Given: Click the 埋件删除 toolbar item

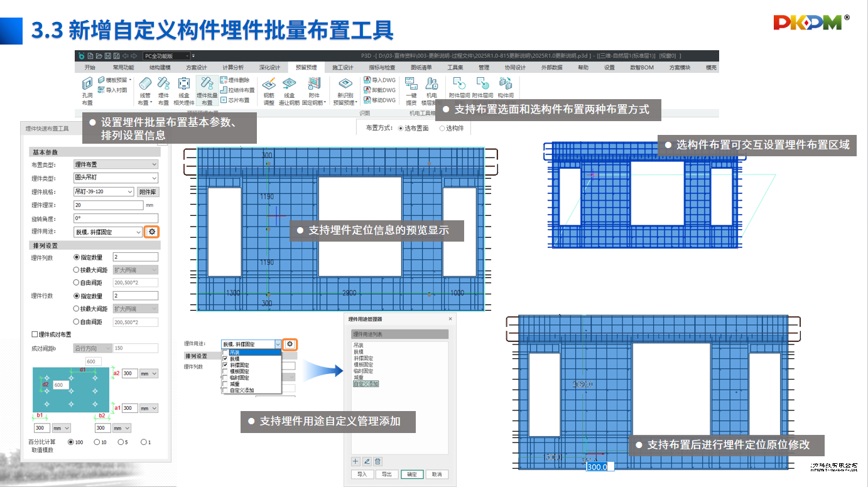Looking at the screenshot, I should tap(235, 80).
